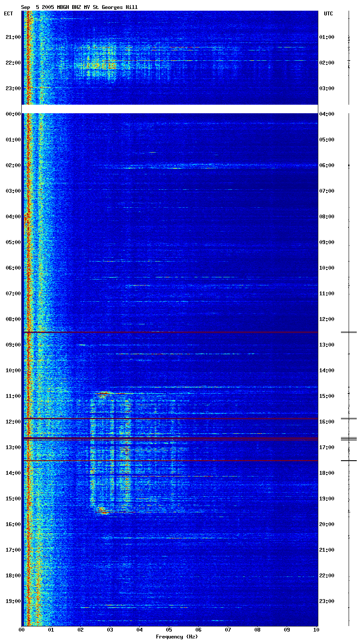Screen dimensions: 364x641
Task: Click the 10:00 label on the ECT axis
Action: point(13,370)
